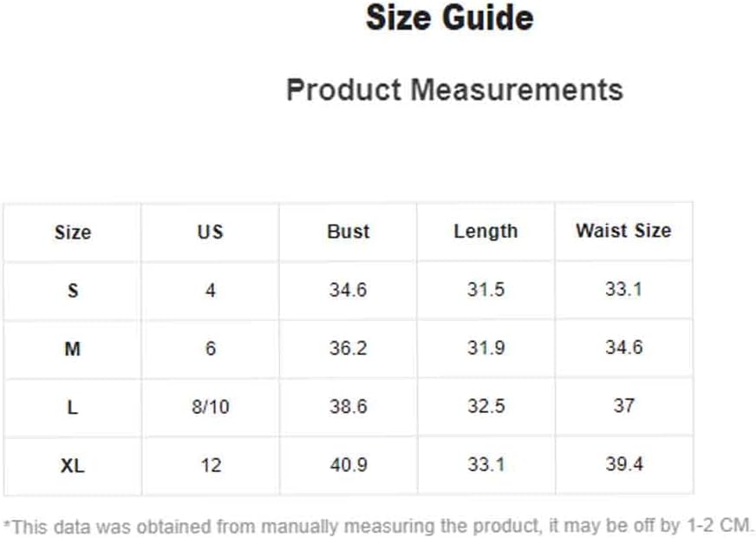Select the 31.5 length cell

(x=486, y=290)
